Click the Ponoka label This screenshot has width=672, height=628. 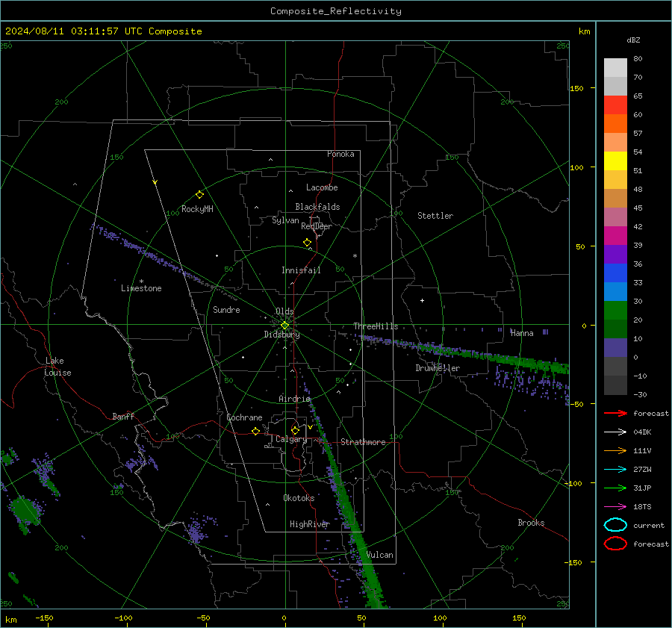[x=340, y=154]
